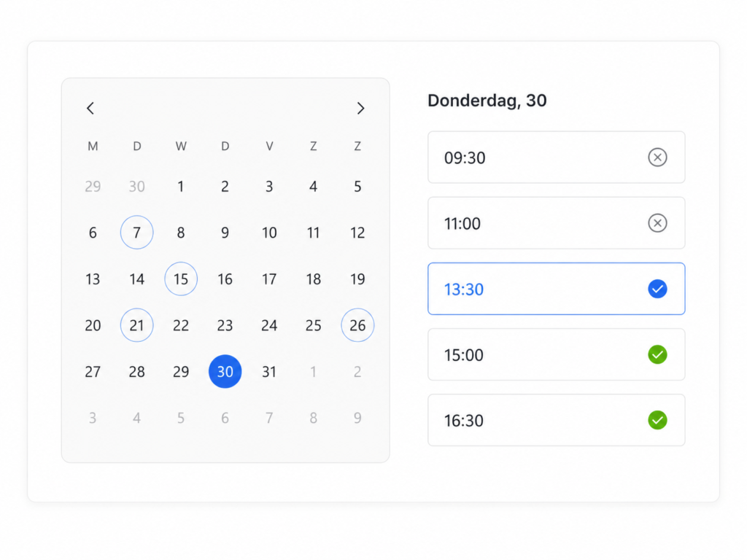Select the 16:30 time slot
Screen dimensions: 747x560
click(557, 420)
